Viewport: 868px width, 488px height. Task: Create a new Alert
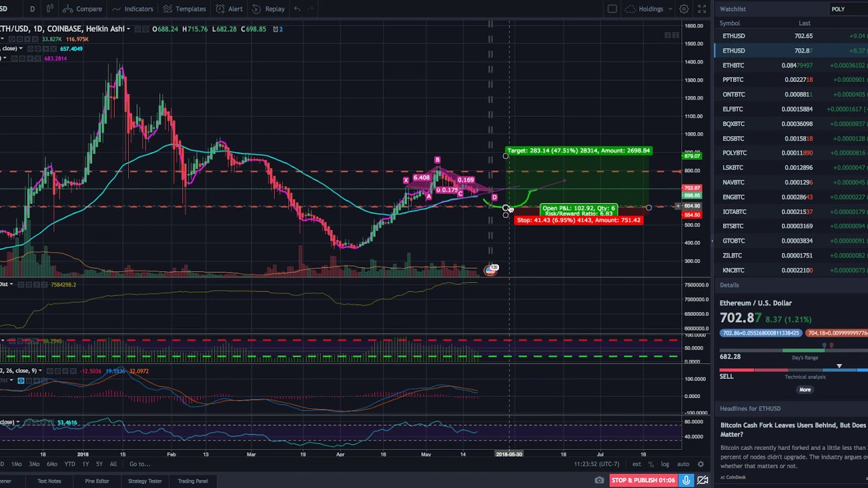[229, 9]
